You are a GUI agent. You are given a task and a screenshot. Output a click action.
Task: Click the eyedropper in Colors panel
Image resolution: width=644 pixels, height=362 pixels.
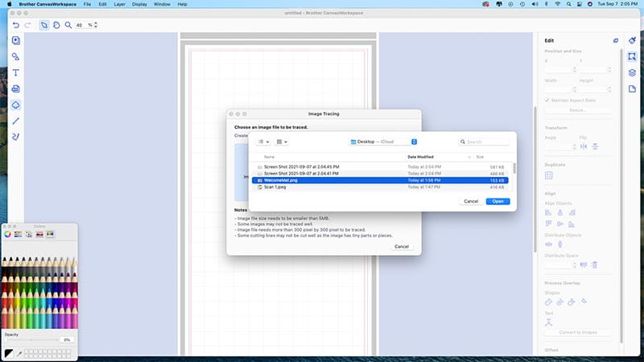(x=19, y=352)
